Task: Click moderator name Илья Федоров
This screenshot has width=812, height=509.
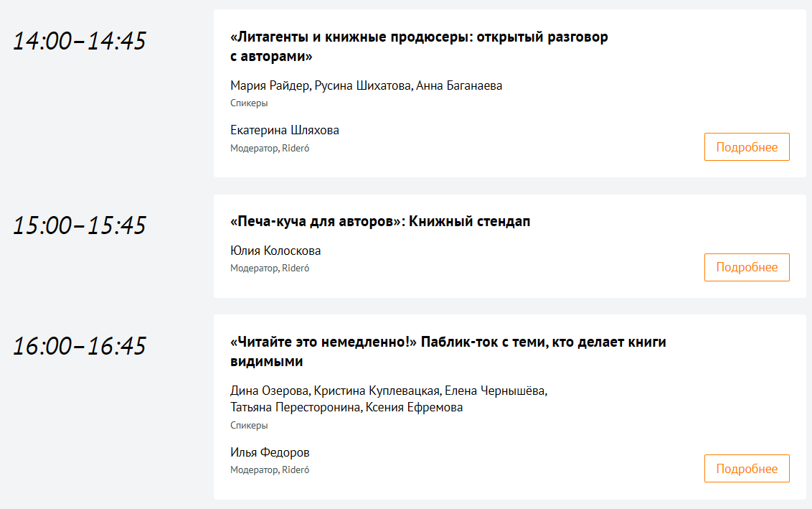Action: click(x=270, y=452)
